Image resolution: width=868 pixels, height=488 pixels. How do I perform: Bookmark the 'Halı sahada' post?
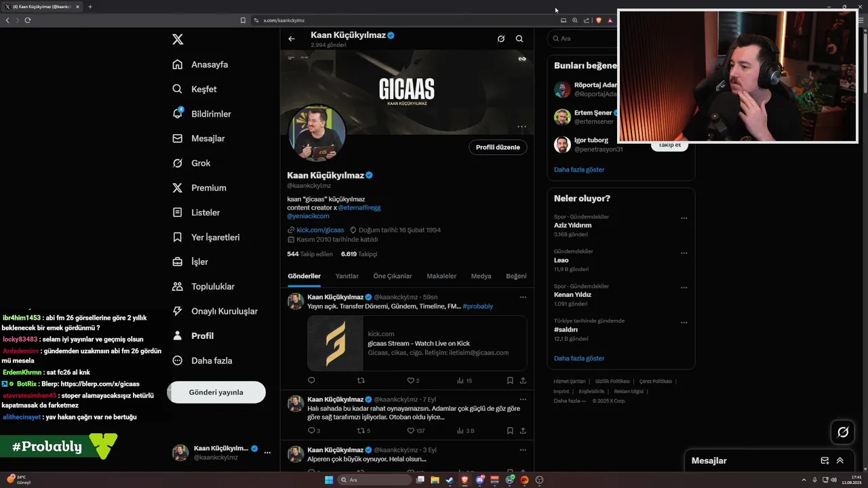pyautogui.click(x=510, y=430)
